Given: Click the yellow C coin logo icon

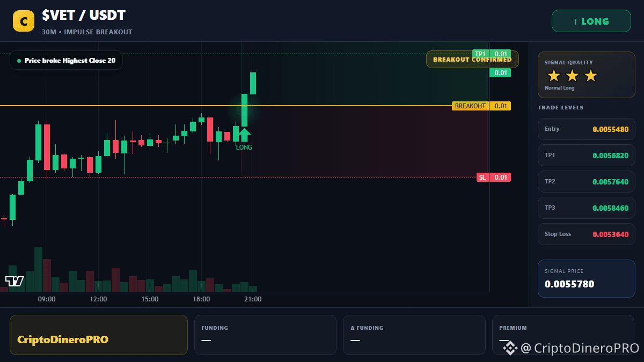Looking at the screenshot, I should pyautogui.click(x=23, y=21).
